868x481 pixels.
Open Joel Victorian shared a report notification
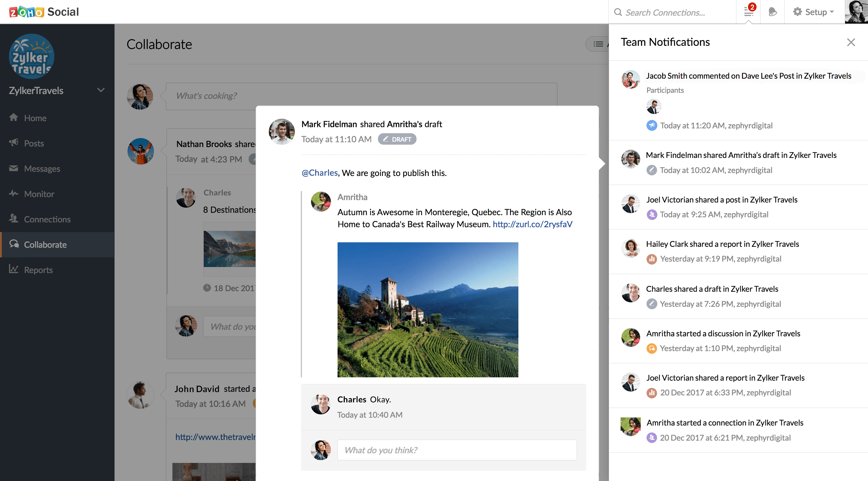[x=738, y=385]
